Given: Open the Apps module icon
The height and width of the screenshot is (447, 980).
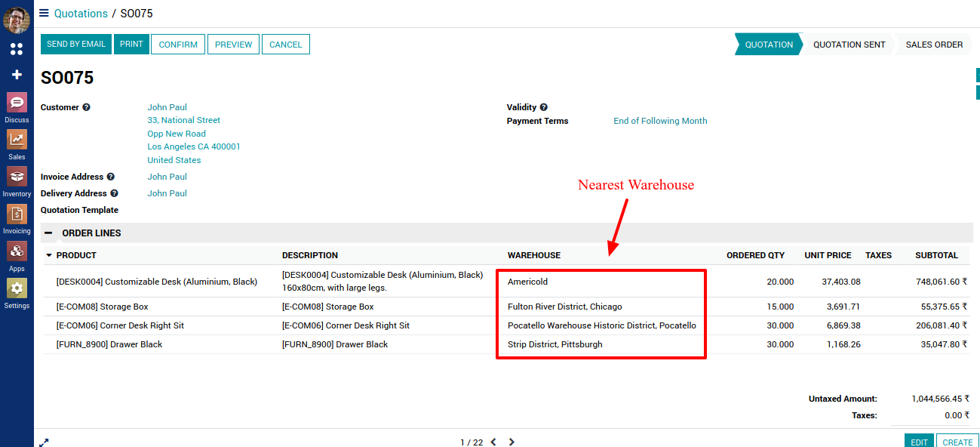Looking at the screenshot, I should tap(17, 251).
